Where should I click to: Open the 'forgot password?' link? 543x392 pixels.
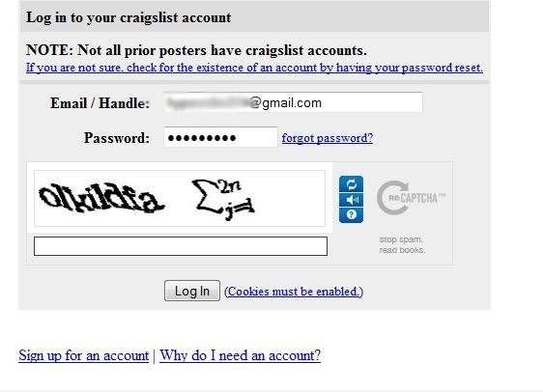point(328,138)
